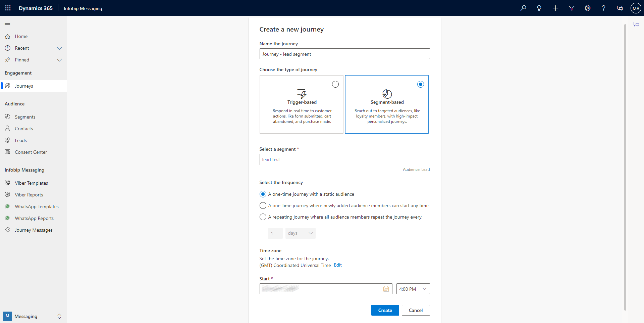
Task: Expand the Recent section in the sidebar
Action: tap(59, 48)
